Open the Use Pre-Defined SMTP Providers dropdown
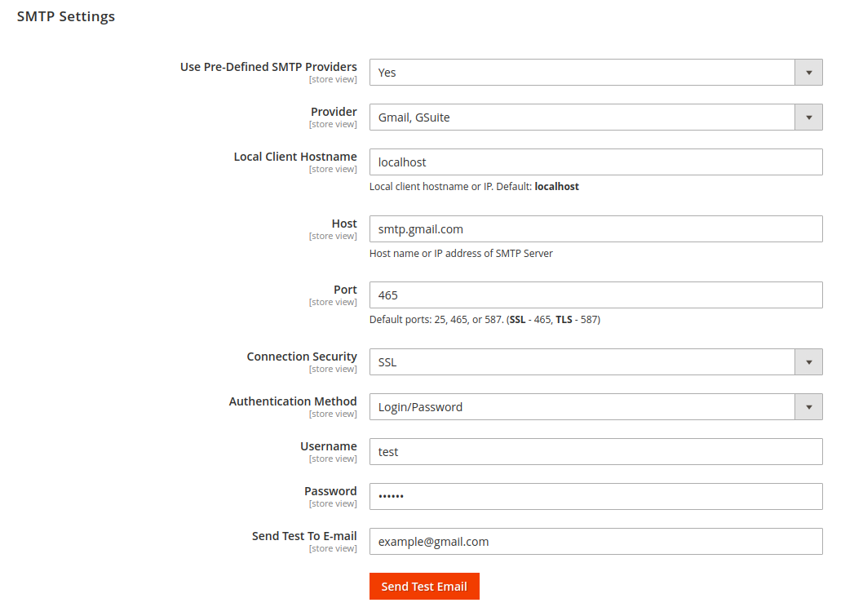 pyautogui.click(x=595, y=73)
